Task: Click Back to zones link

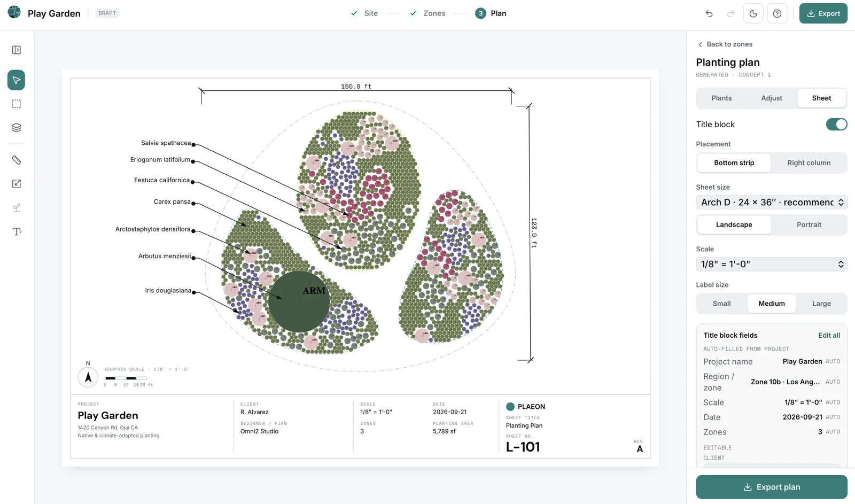Action: tap(725, 44)
